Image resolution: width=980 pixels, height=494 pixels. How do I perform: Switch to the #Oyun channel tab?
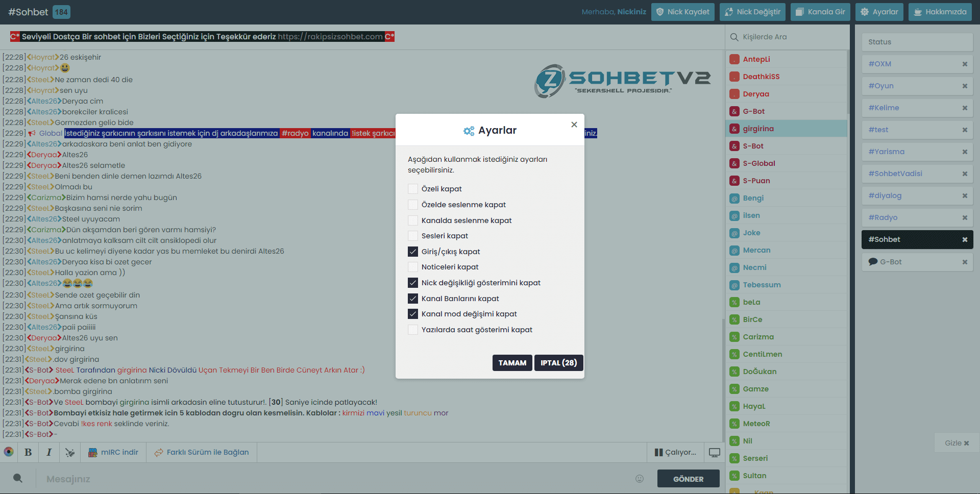[x=917, y=86]
